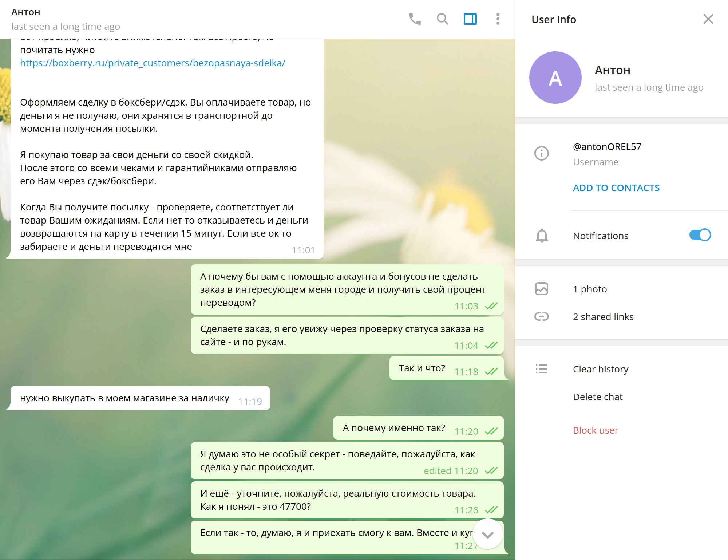Open the three-dot more options menu

click(498, 19)
